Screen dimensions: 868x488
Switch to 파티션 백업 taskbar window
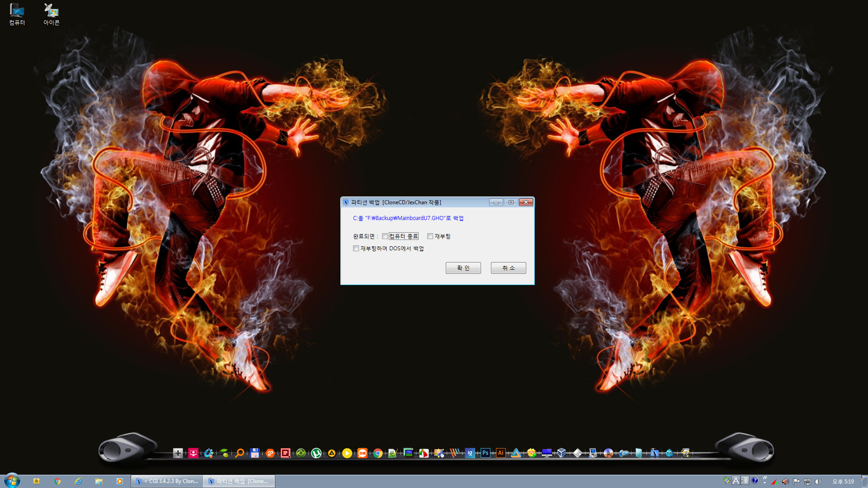tap(239, 481)
